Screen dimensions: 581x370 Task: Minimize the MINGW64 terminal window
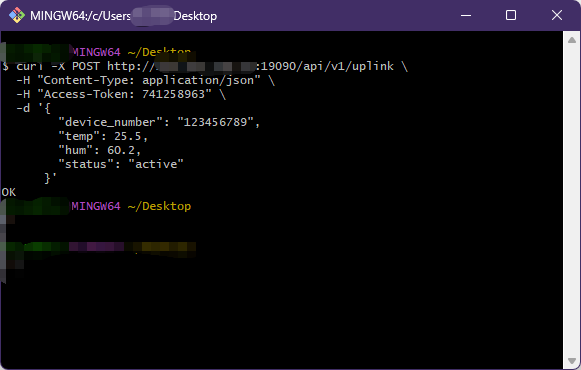pyautogui.click(x=466, y=16)
